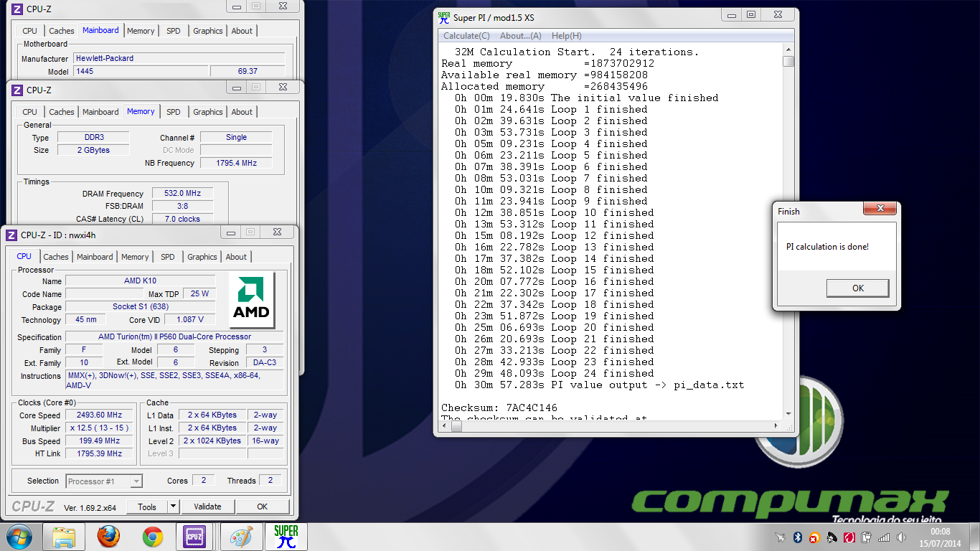This screenshot has width=980, height=551.
Task: Switch to Paint via its taskbar palette icon
Action: [x=241, y=537]
